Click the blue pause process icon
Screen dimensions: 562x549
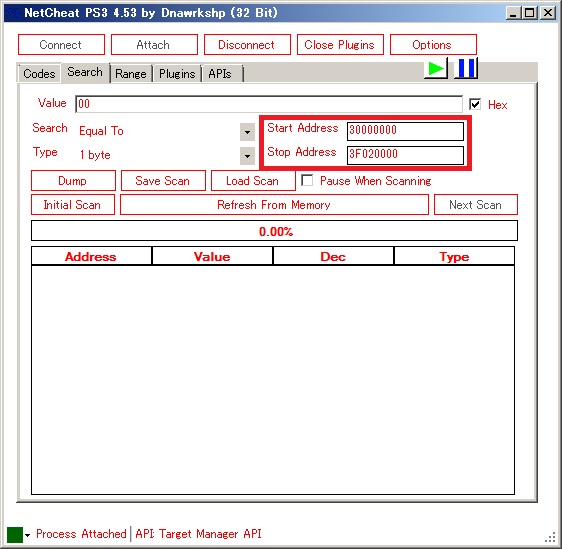[x=466, y=68]
